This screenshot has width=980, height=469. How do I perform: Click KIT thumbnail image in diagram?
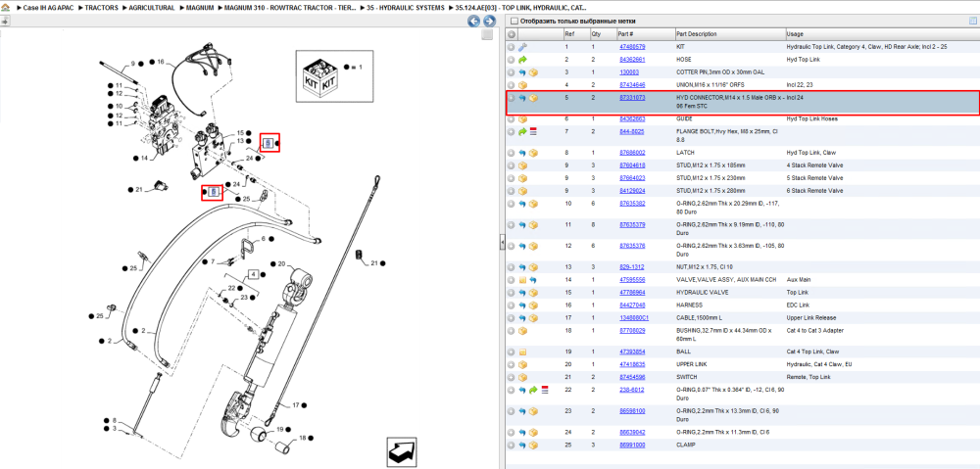coord(320,76)
